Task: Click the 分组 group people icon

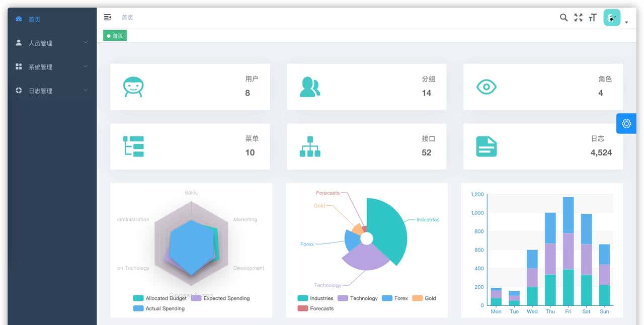Action: coord(310,87)
